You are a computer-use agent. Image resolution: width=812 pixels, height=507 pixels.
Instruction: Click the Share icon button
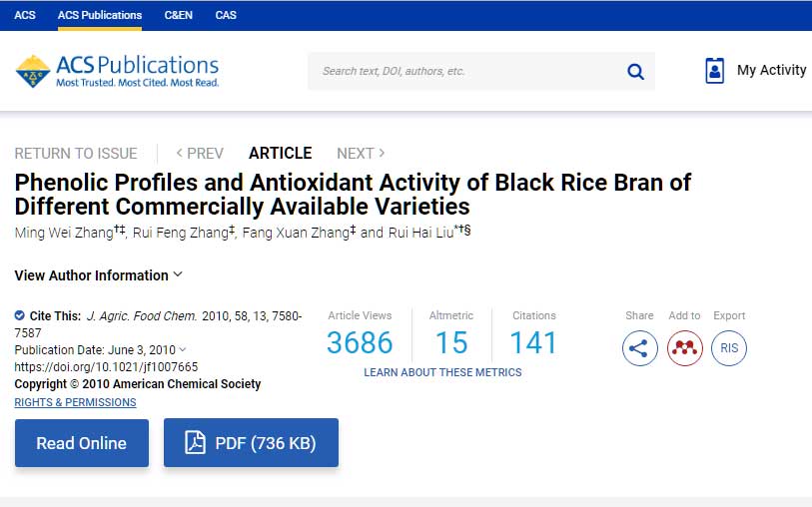coord(639,348)
